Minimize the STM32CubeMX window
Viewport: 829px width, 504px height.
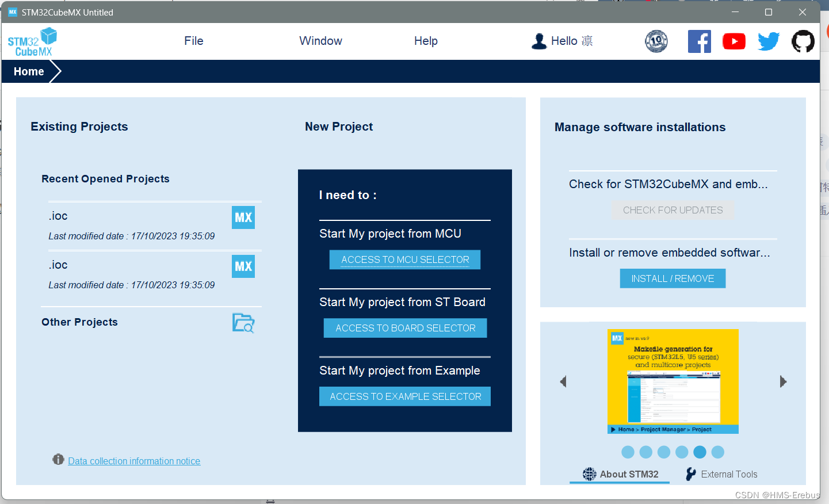pyautogui.click(x=735, y=12)
